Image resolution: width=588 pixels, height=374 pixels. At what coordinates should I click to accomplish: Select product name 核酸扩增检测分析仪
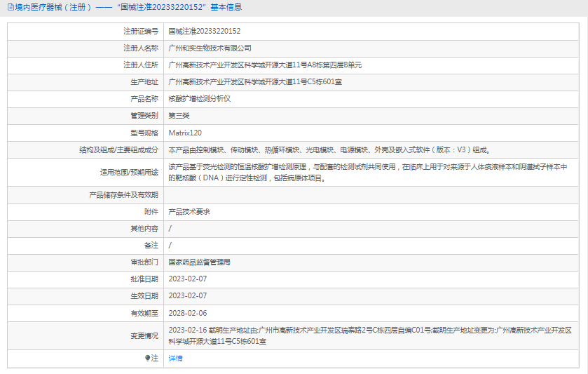[200, 99]
